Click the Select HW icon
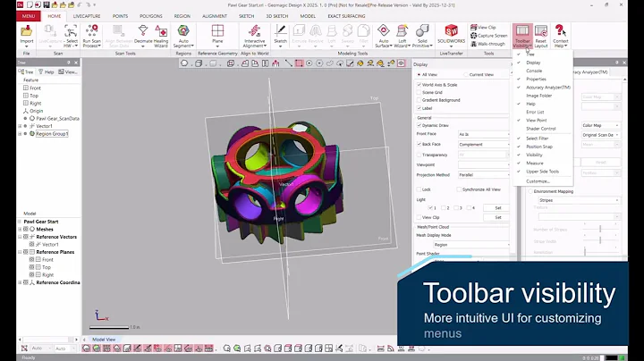The image size is (644, 361). pyautogui.click(x=71, y=36)
